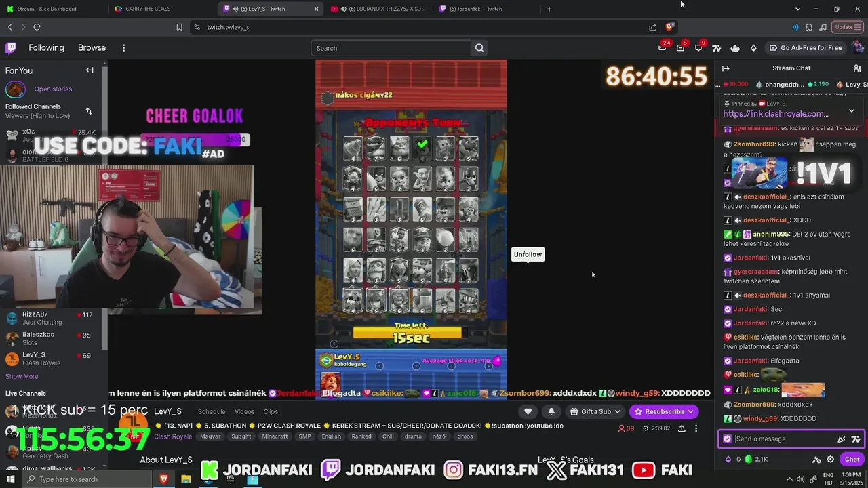Image resolution: width=868 pixels, height=488 pixels.
Task: Go to Browse page
Action: pyautogui.click(x=92, y=48)
